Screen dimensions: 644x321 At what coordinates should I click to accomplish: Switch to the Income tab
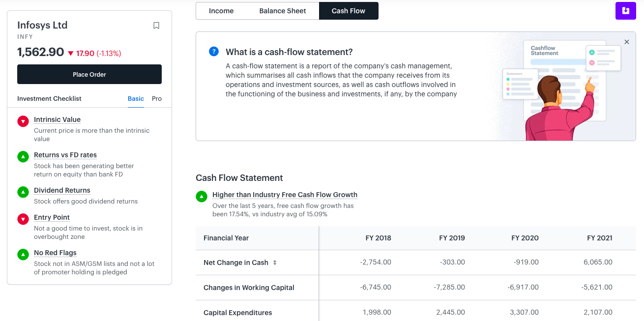click(221, 11)
